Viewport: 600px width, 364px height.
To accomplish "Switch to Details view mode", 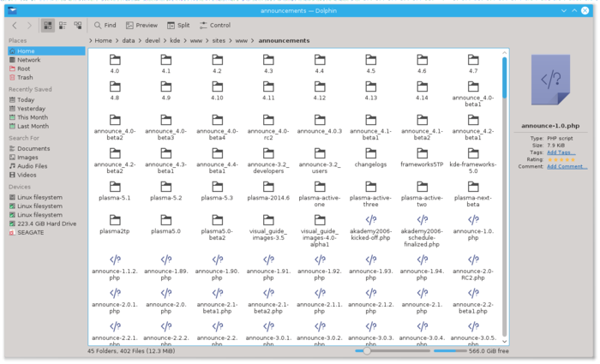I will tap(78, 25).
